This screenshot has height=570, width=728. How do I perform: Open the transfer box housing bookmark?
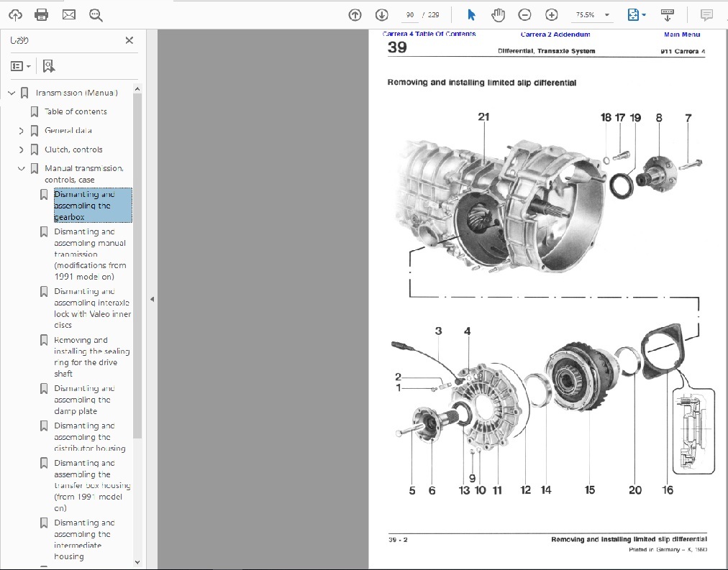click(92, 486)
